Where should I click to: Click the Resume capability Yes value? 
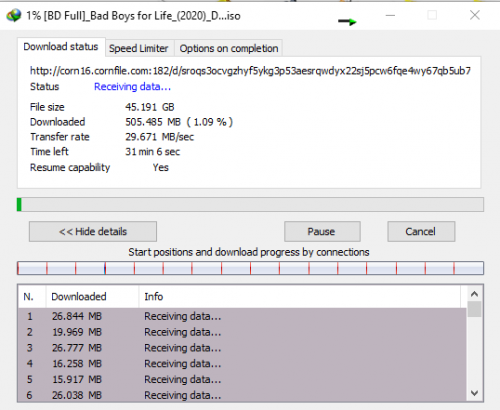(161, 167)
